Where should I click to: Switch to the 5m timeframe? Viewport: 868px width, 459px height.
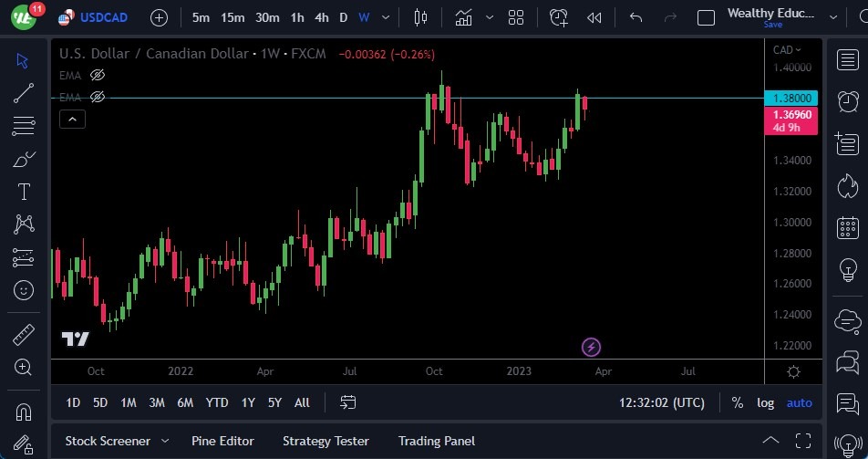201,17
